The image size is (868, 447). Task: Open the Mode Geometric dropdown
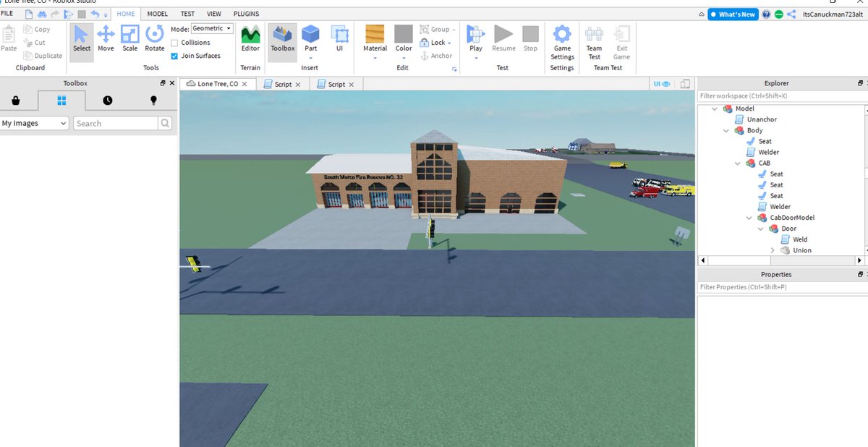[212, 29]
